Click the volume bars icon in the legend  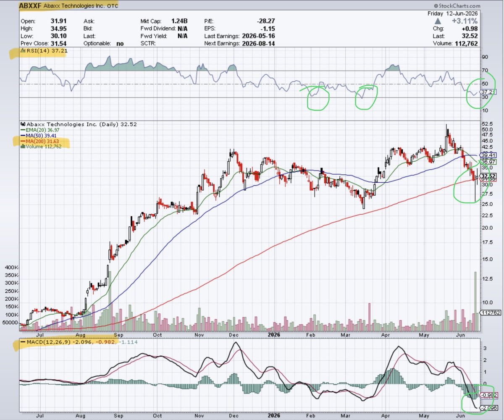click(x=24, y=147)
